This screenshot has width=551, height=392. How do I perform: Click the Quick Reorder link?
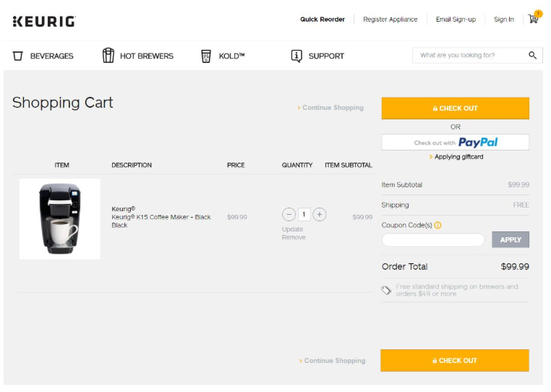[323, 20]
